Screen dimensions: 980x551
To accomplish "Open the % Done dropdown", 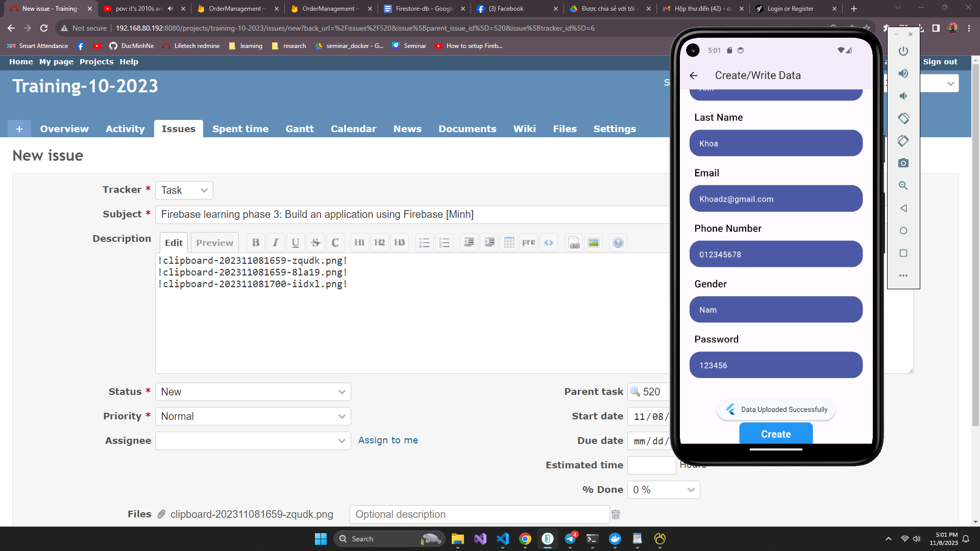I will tap(663, 490).
